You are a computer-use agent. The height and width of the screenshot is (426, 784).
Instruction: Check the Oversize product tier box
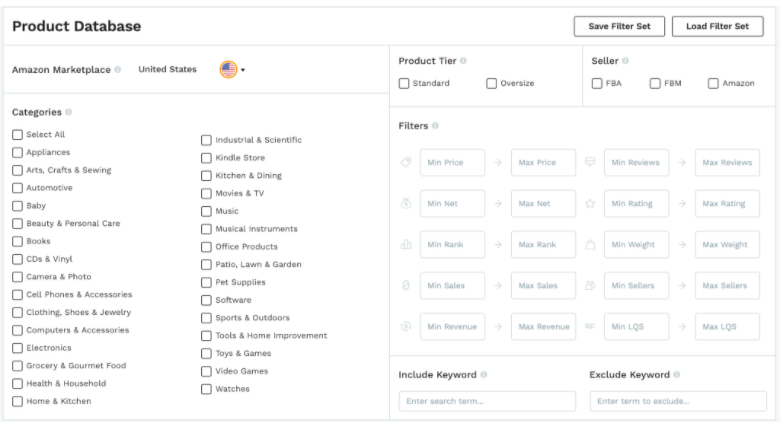coord(492,84)
